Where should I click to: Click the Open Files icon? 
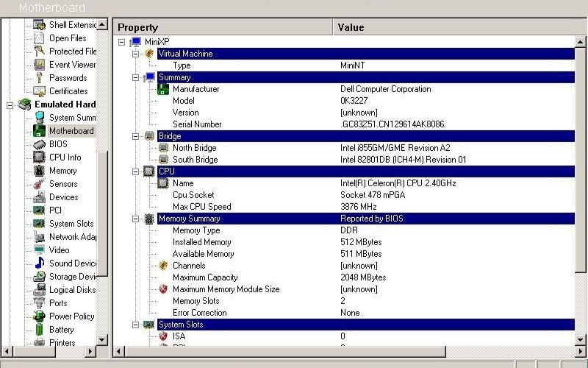point(39,38)
